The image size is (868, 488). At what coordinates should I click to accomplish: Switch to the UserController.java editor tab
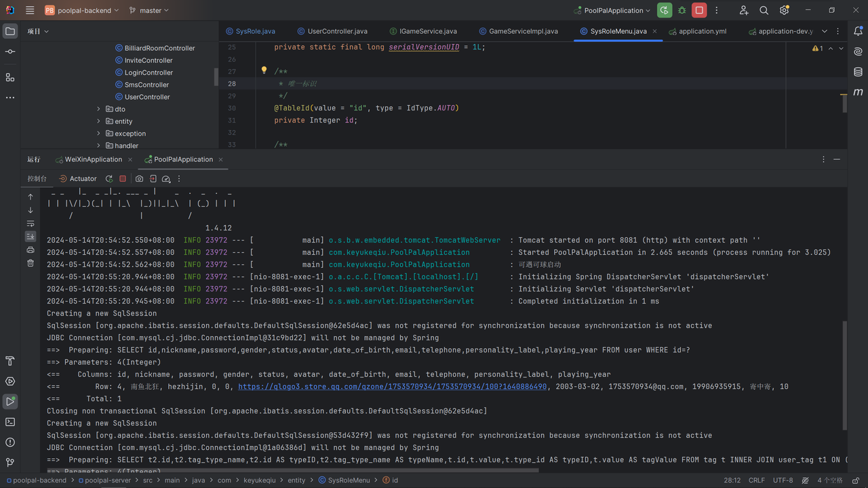pos(336,31)
